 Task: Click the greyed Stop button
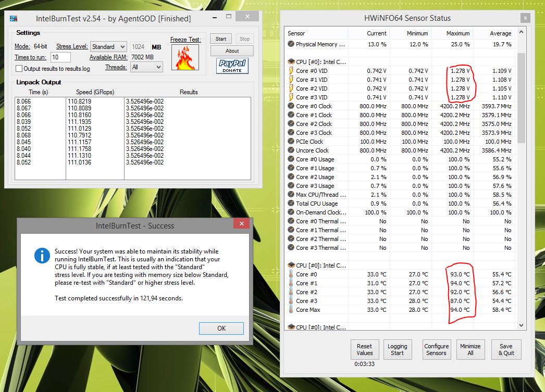pos(244,39)
